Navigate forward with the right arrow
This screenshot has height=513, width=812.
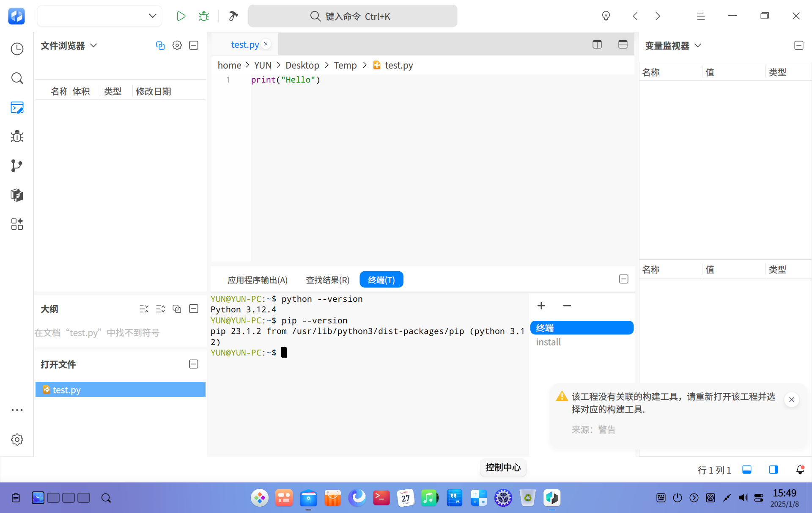pos(658,16)
